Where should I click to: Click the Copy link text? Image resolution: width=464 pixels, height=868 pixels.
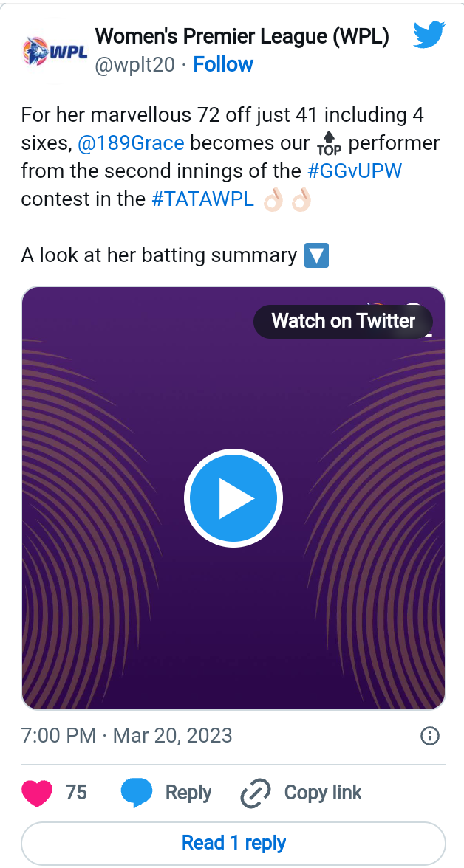[x=323, y=793]
